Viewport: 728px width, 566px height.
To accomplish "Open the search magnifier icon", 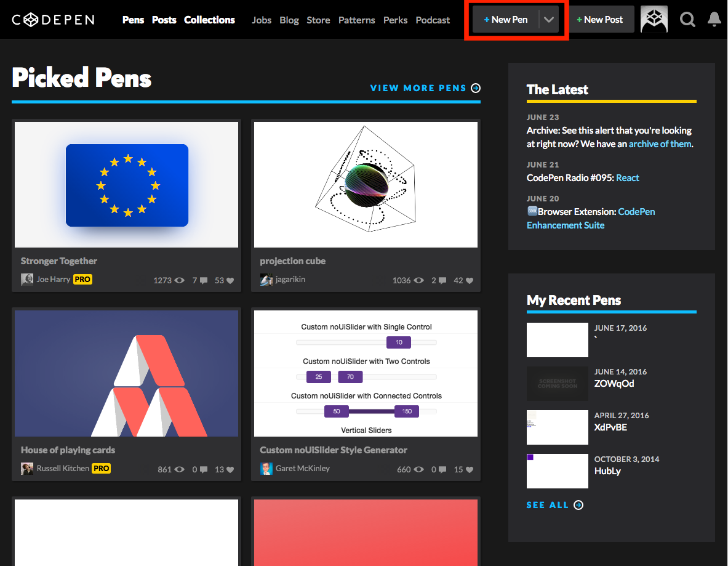I will (x=687, y=20).
